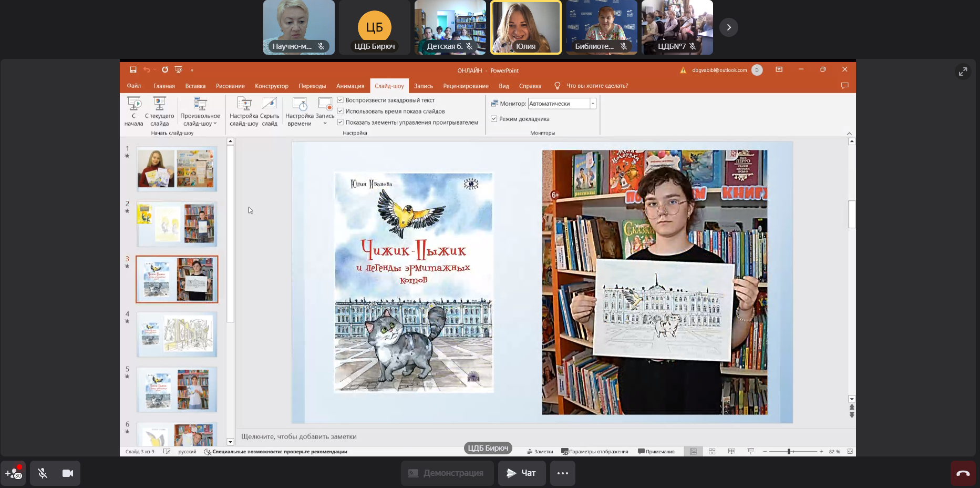
Task: Switch to the Вид tab
Action: pyautogui.click(x=504, y=86)
